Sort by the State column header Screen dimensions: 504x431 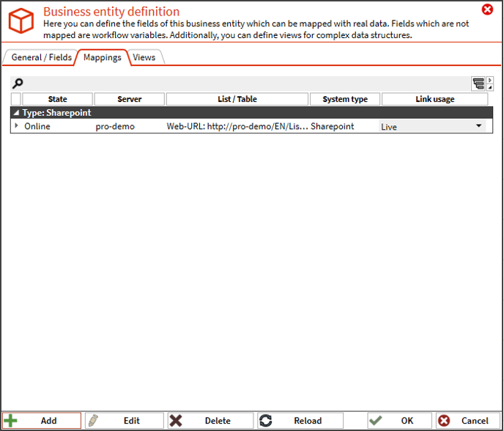pyautogui.click(x=57, y=99)
